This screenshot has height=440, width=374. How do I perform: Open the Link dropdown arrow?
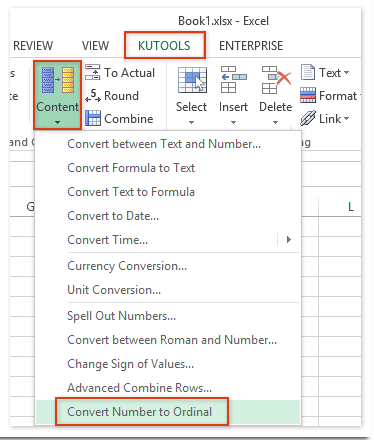[x=346, y=118]
